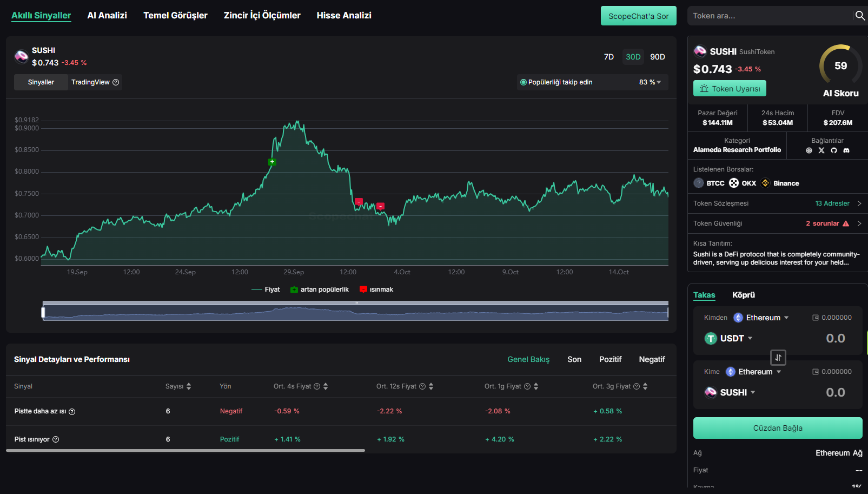This screenshot has width=868, height=494.
Task: Click the Token Uyarısı button
Action: click(730, 88)
